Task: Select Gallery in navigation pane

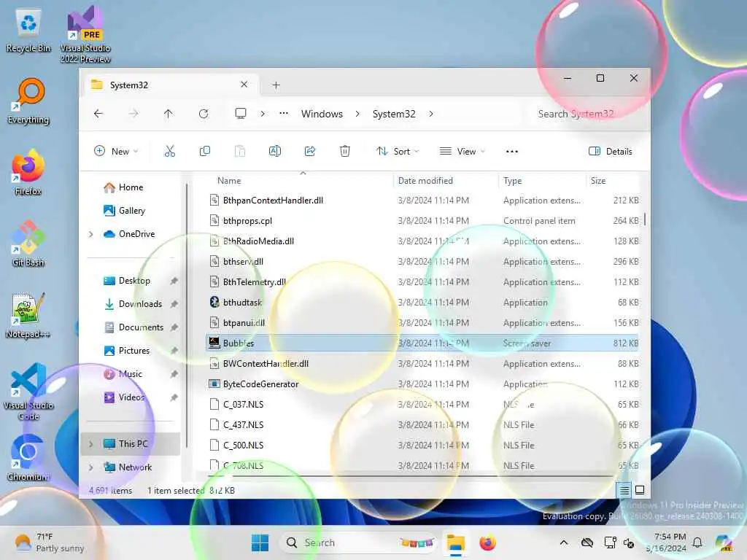Action: point(125,211)
